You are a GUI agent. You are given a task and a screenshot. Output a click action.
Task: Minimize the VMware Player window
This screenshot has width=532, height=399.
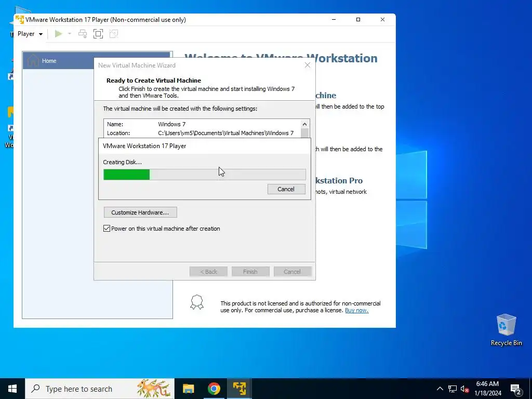point(334,20)
